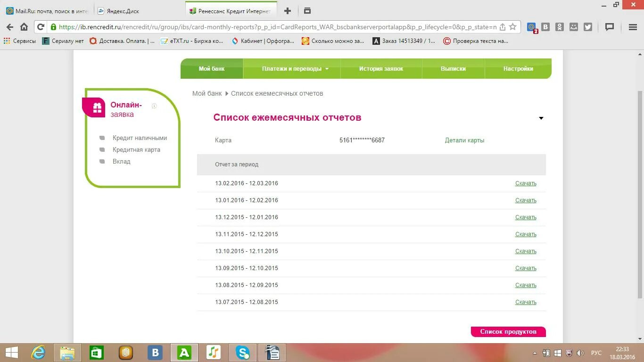
Task: Open the browser home page icon
Action: (x=24, y=27)
